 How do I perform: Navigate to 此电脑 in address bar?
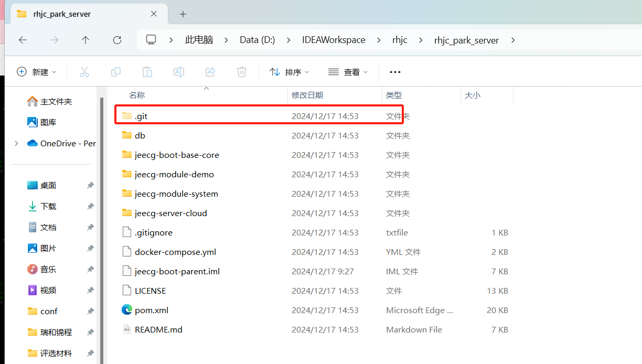pyautogui.click(x=199, y=40)
